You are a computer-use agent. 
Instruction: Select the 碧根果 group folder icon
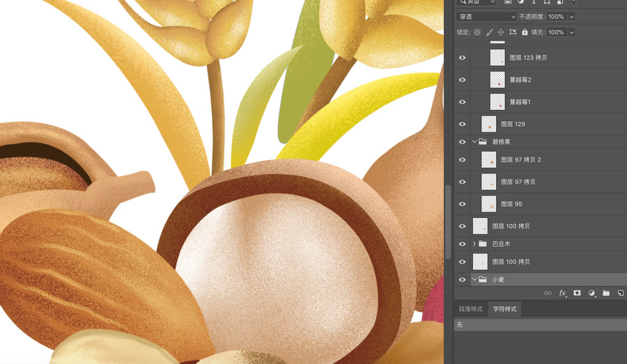483,142
